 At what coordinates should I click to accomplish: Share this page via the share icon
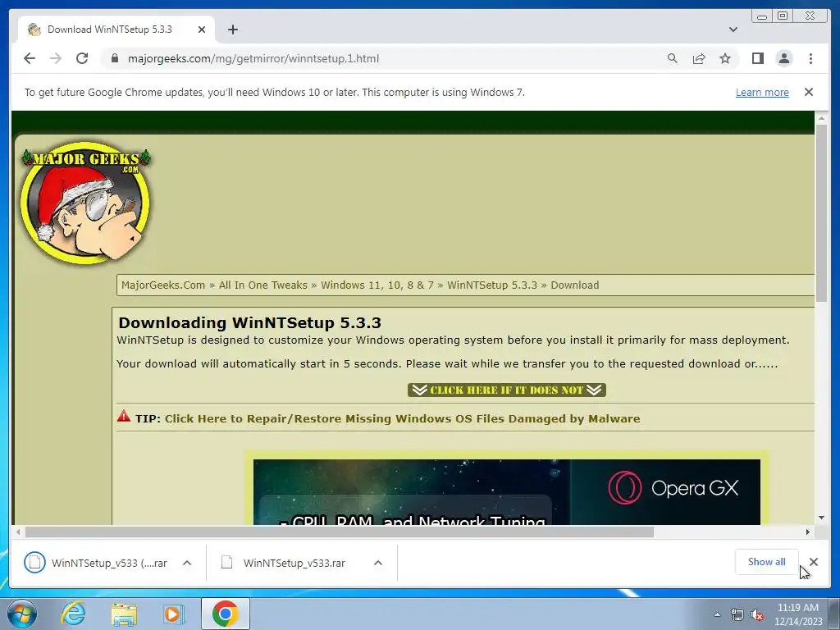pyautogui.click(x=699, y=58)
